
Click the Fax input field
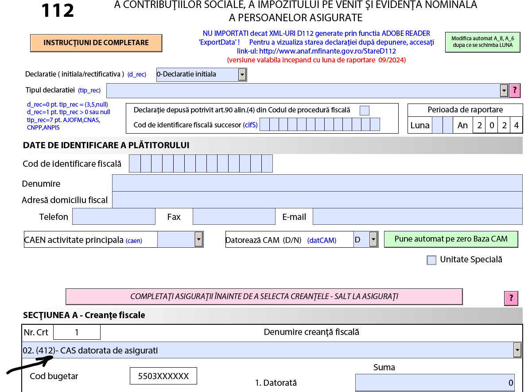click(x=234, y=216)
